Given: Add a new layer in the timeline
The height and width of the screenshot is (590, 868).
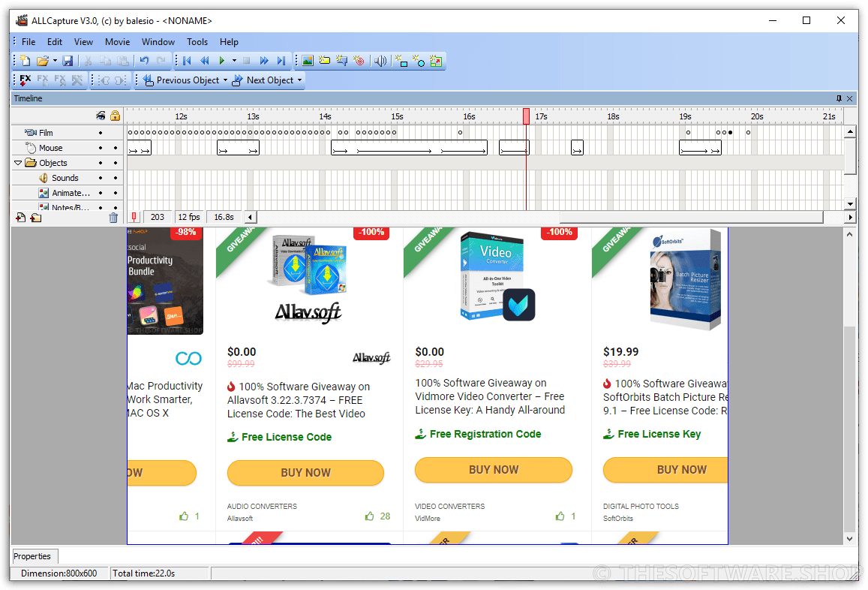Looking at the screenshot, I should point(20,217).
